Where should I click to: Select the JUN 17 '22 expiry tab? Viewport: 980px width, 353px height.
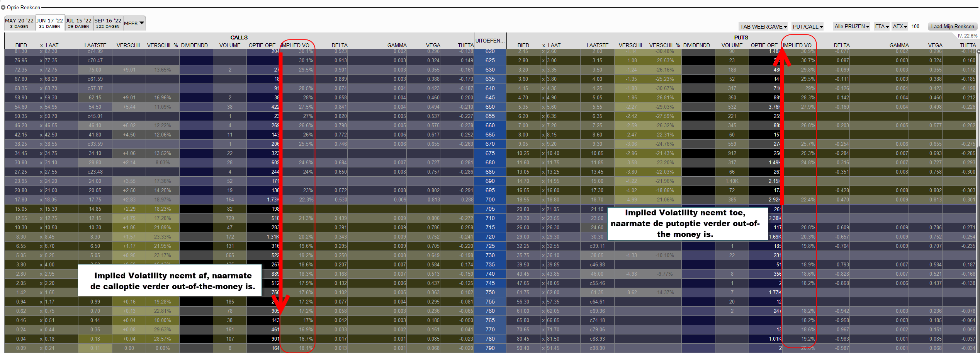click(x=50, y=23)
